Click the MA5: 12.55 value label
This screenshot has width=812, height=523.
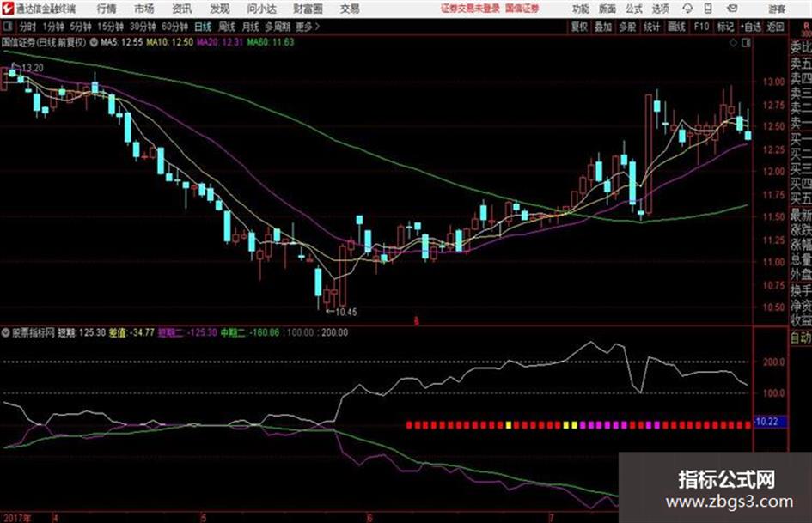[122, 42]
